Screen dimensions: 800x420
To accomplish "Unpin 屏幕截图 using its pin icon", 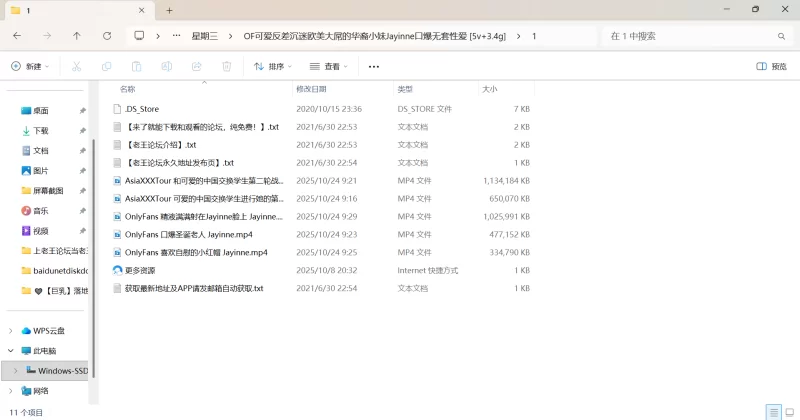I will tap(82, 190).
